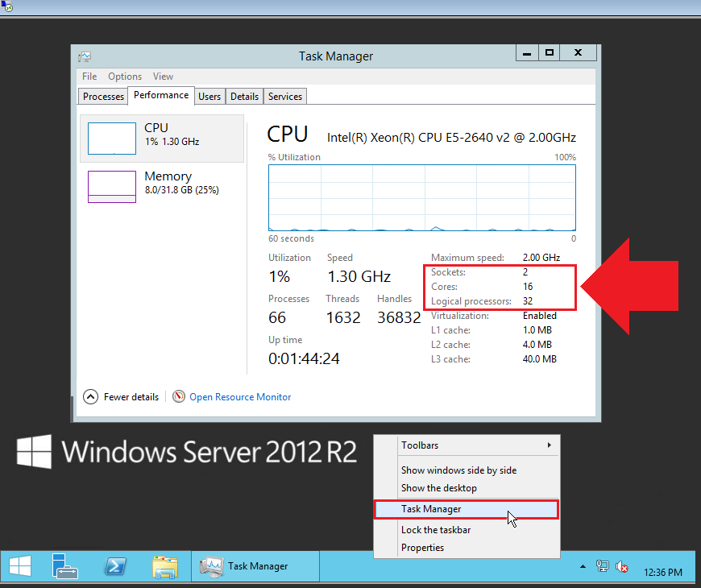Click the Processes value 66
This screenshot has width=701, height=588.
point(277,317)
